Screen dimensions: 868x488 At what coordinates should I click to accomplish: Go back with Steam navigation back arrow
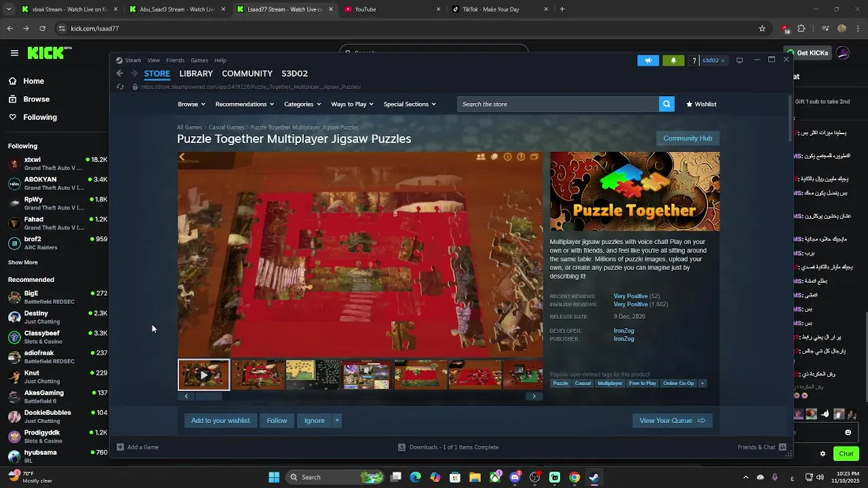pyautogui.click(x=120, y=73)
